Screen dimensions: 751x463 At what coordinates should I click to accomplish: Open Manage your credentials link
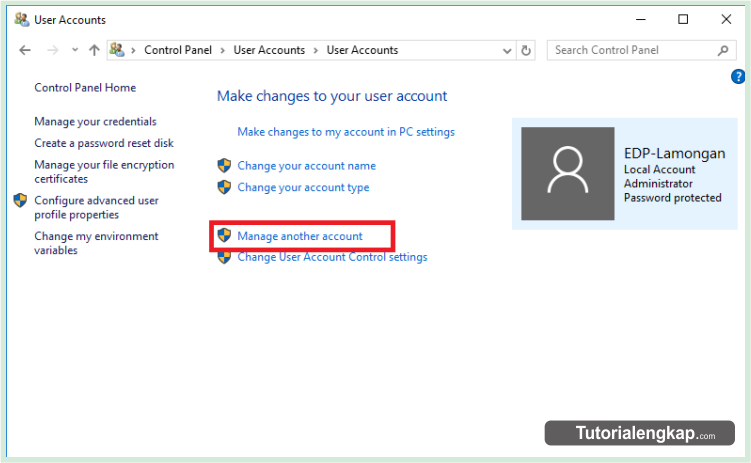(x=95, y=122)
